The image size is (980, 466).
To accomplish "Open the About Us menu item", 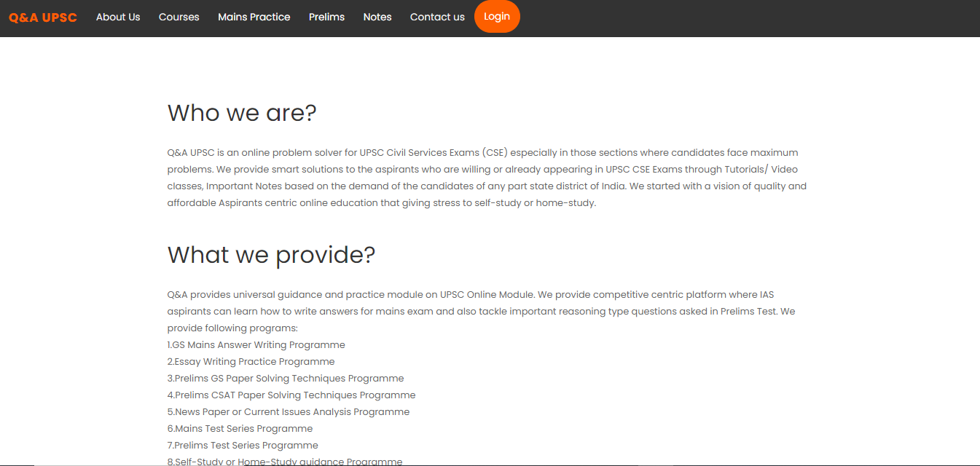I will click(x=118, y=17).
